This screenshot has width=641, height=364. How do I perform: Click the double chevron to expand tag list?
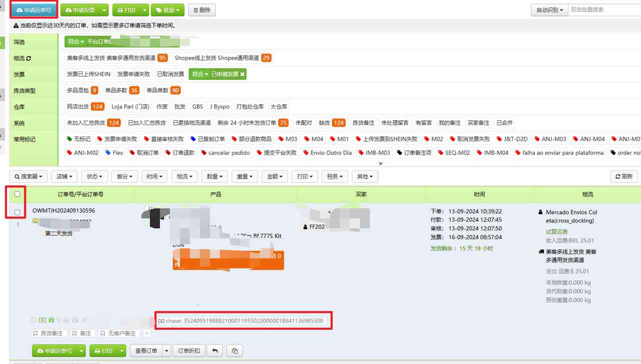[x=381, y=163]
